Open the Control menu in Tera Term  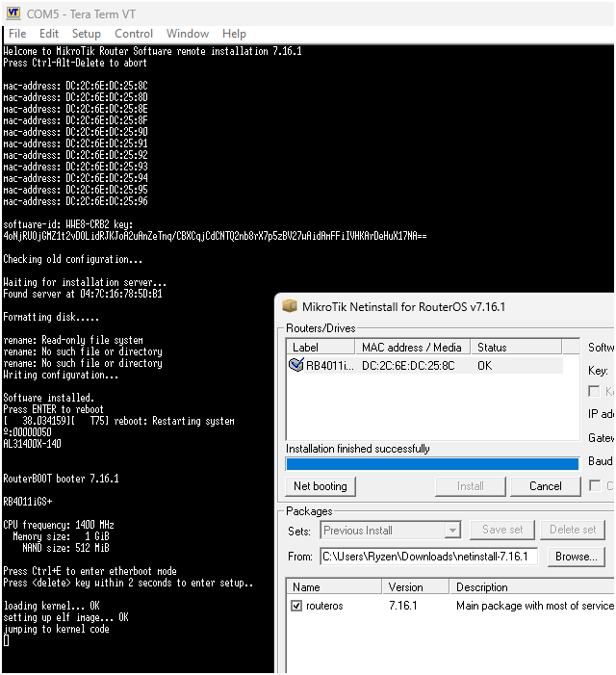pos(134,34)
